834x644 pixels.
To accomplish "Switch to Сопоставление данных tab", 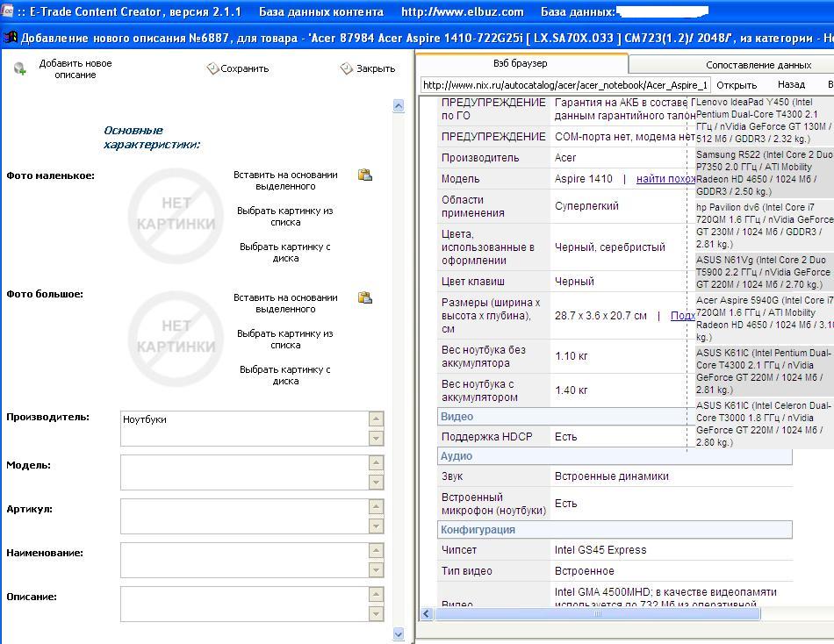I will [758, 65].
